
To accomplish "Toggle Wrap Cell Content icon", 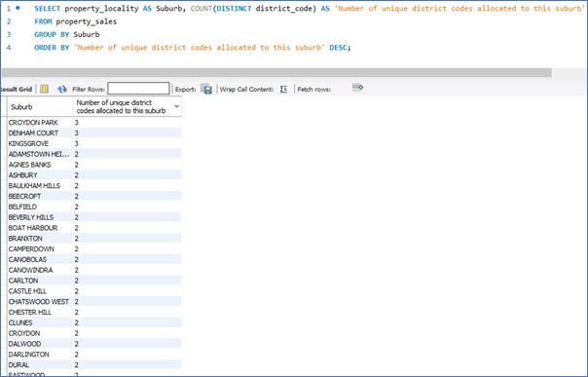I will (x=283, y=89).
